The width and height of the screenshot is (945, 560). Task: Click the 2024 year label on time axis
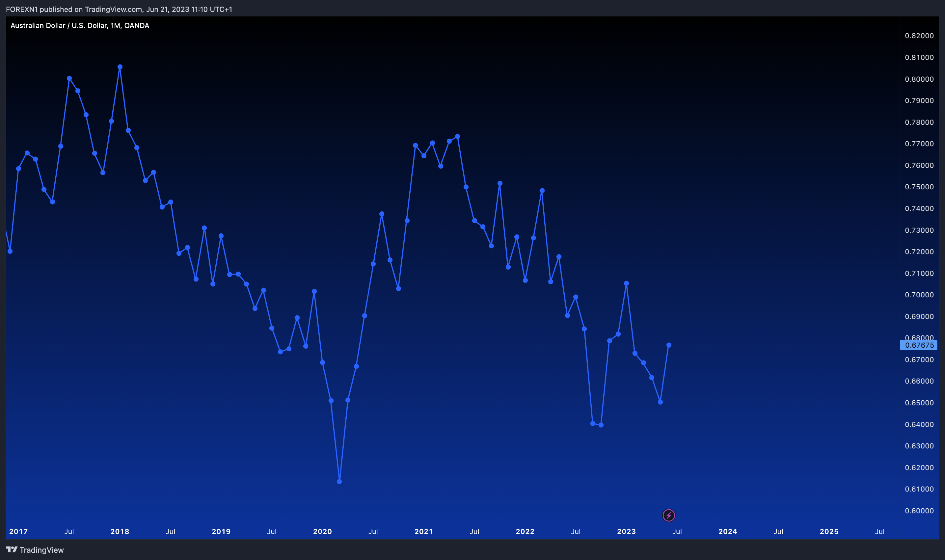point(728,531)
